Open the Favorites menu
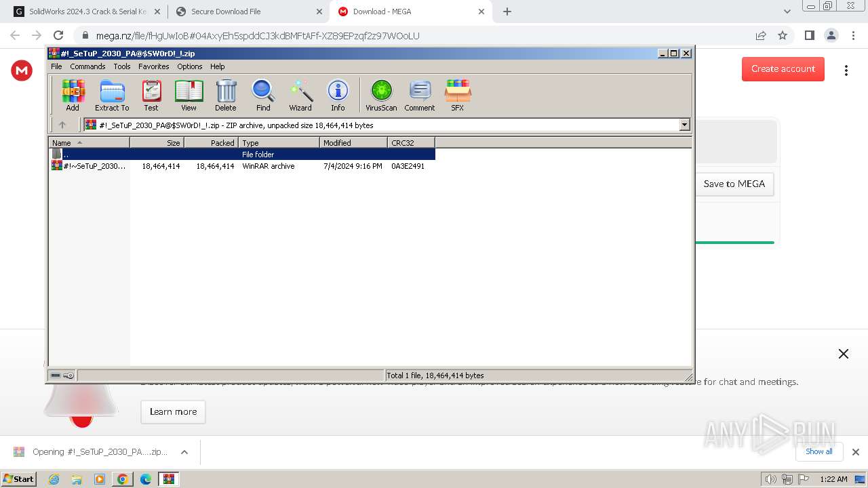Image resolution: width=868 pixels, height=488 pixels. 154,66
